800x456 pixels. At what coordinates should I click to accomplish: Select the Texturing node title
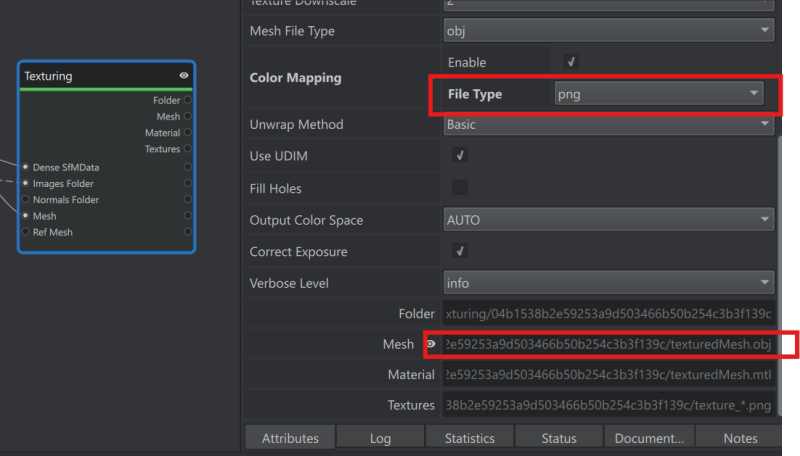click(48, 76)
